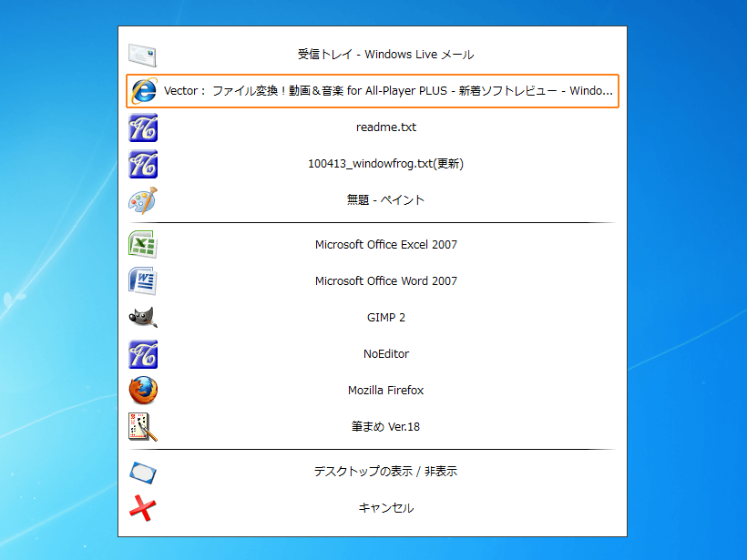Start GIMP 2 from the list
747x560 pixels.
click(373, 318)
